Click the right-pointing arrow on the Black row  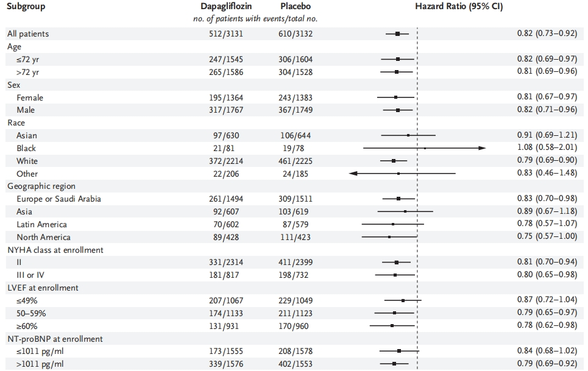click(x=482, y=148)
